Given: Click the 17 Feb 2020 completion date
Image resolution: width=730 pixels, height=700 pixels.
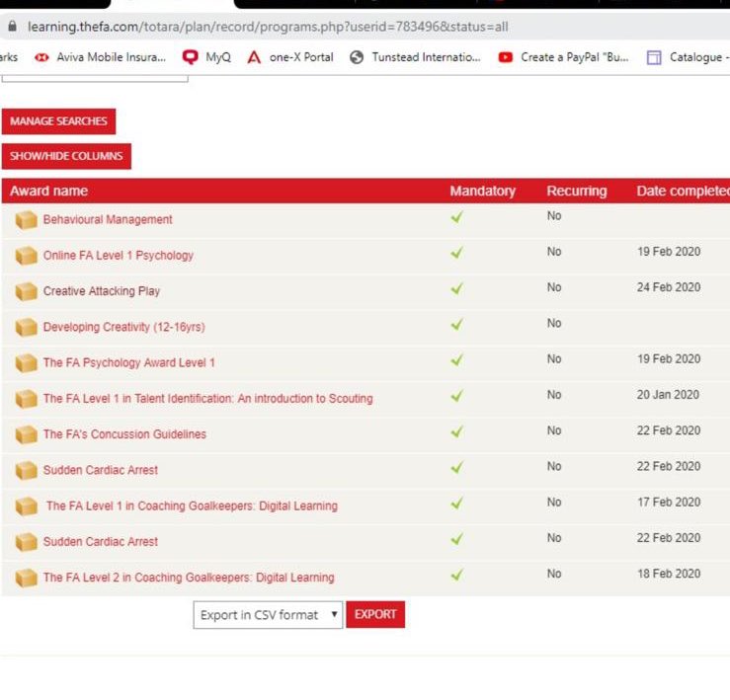Looking at the screenshot, I should [x=669, y=503].
